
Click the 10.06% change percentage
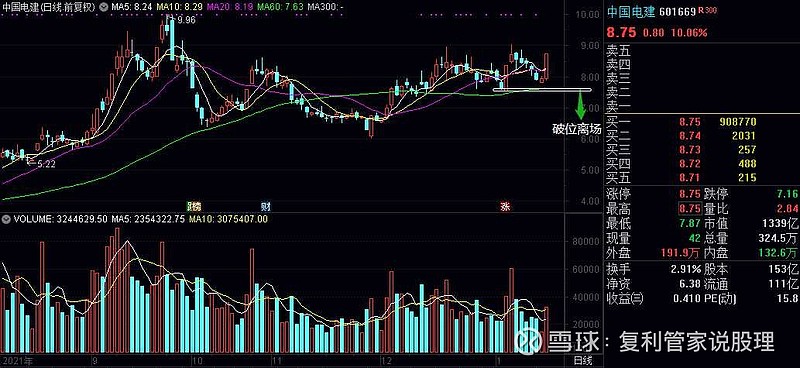(x=689, y=33)
